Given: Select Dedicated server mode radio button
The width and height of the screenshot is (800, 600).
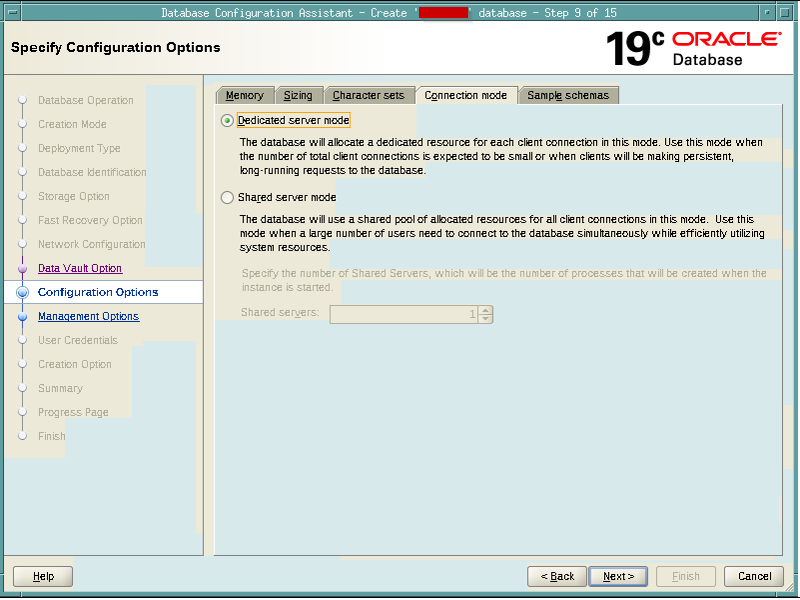Looking at the screenshot, I should [x=228, y=121].
